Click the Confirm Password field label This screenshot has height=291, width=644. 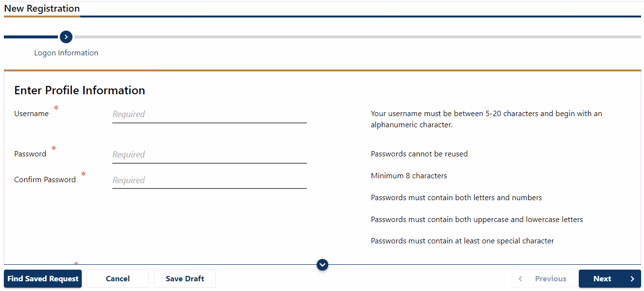click(45, 180)
